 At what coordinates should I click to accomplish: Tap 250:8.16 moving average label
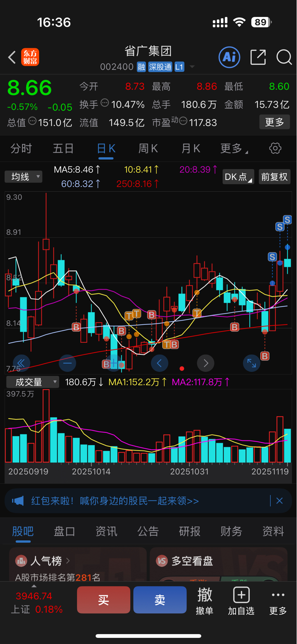click(x=138, y=184)
